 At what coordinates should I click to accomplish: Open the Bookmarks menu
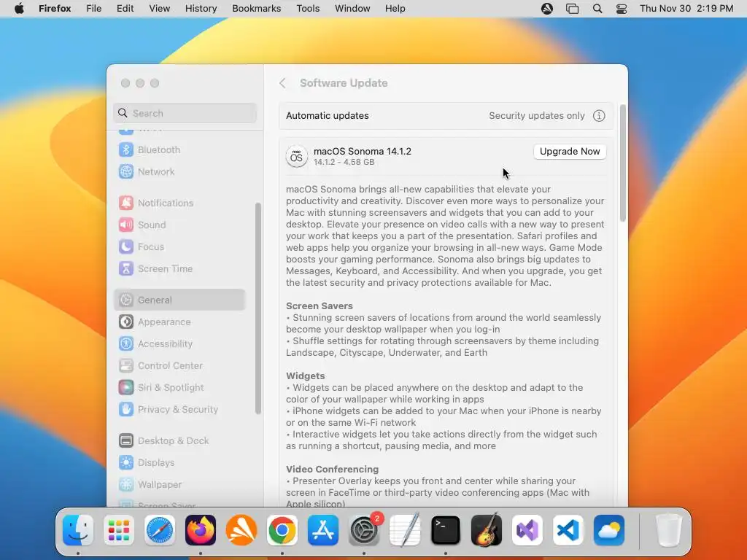point(257,9)
